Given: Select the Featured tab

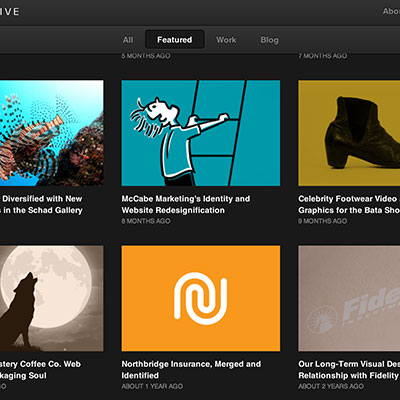Looking at the screenshot, I should (175, 40).
